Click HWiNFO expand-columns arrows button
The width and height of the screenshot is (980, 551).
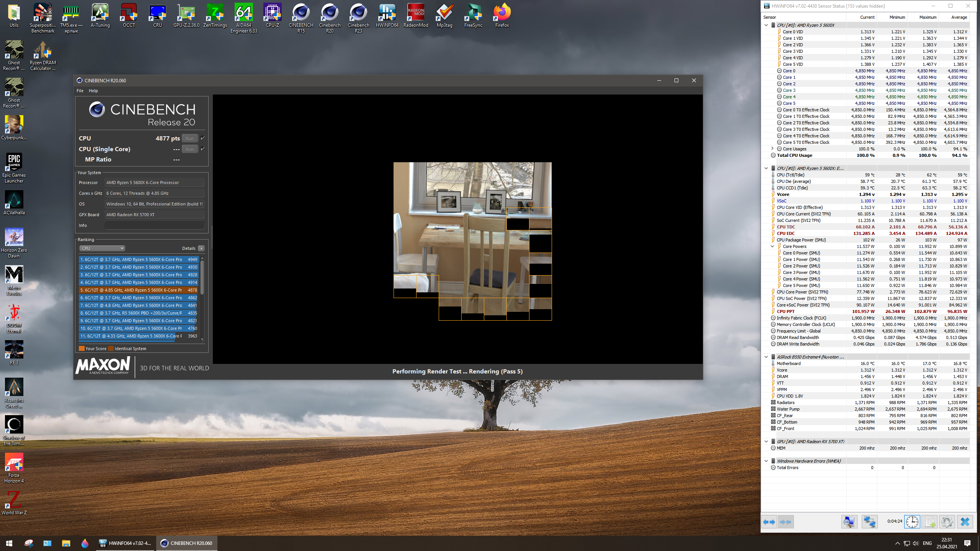(x=769, y=522)
